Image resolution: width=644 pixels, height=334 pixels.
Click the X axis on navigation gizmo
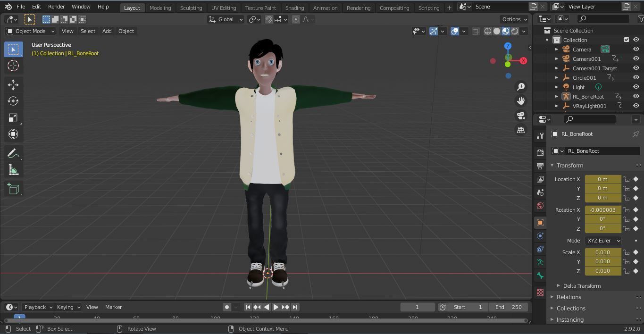pos(523,60)
